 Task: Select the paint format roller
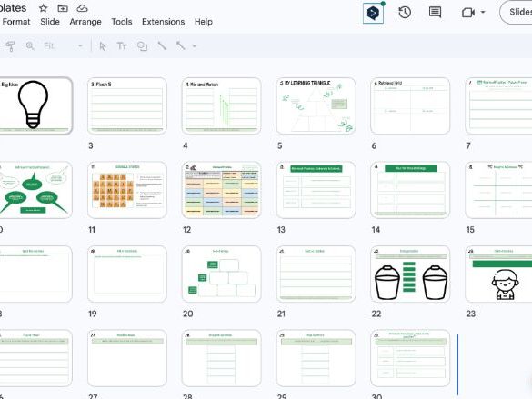click(11, 46)
